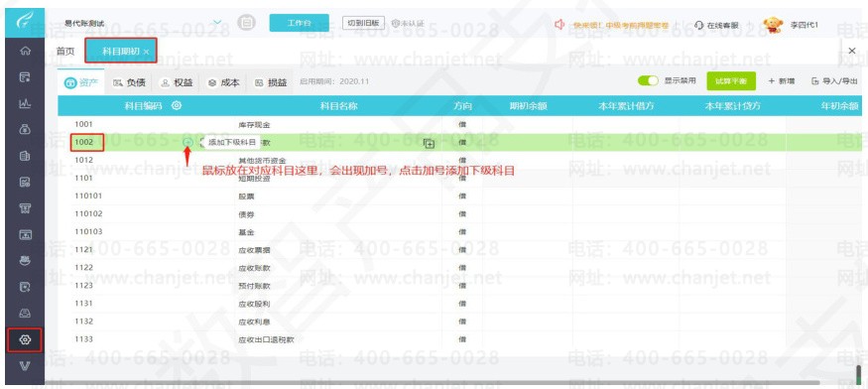Click the 本年累计贷方 column header
The width and height of the screenshot is (868, 389).
(x=732, y=105)
